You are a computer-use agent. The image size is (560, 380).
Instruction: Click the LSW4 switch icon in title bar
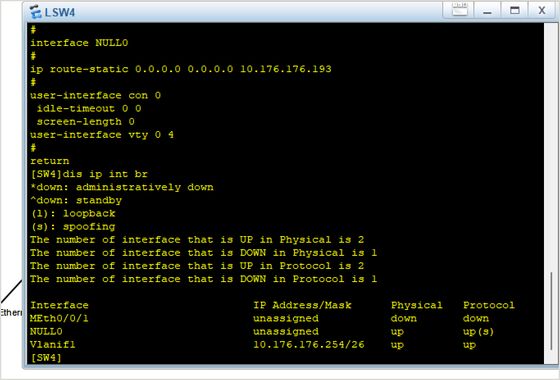point(35,12)
